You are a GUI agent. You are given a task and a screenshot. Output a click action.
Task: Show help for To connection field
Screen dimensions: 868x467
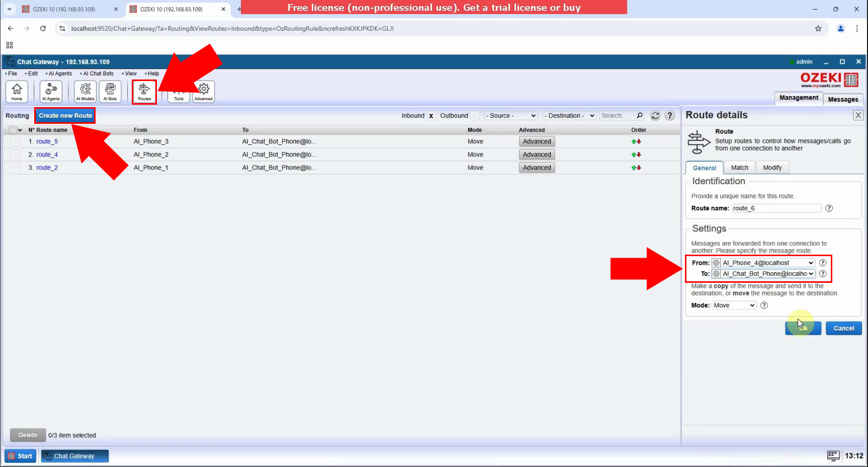click(823, 274)
